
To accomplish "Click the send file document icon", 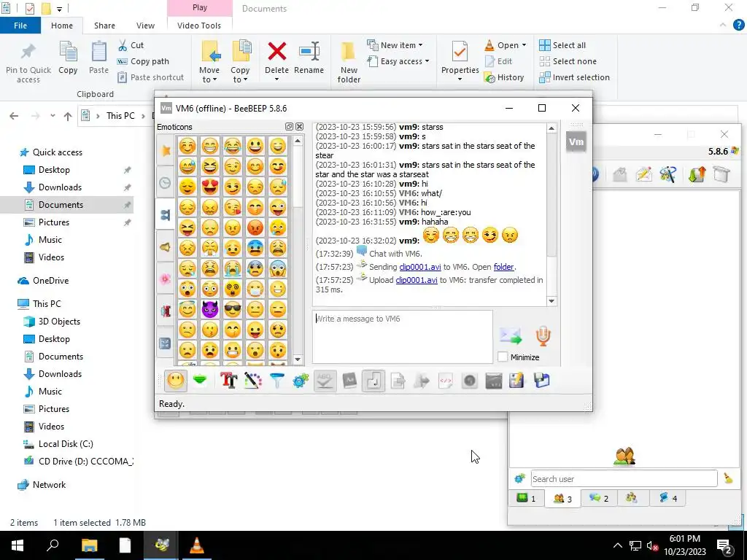I will (398, 381).
